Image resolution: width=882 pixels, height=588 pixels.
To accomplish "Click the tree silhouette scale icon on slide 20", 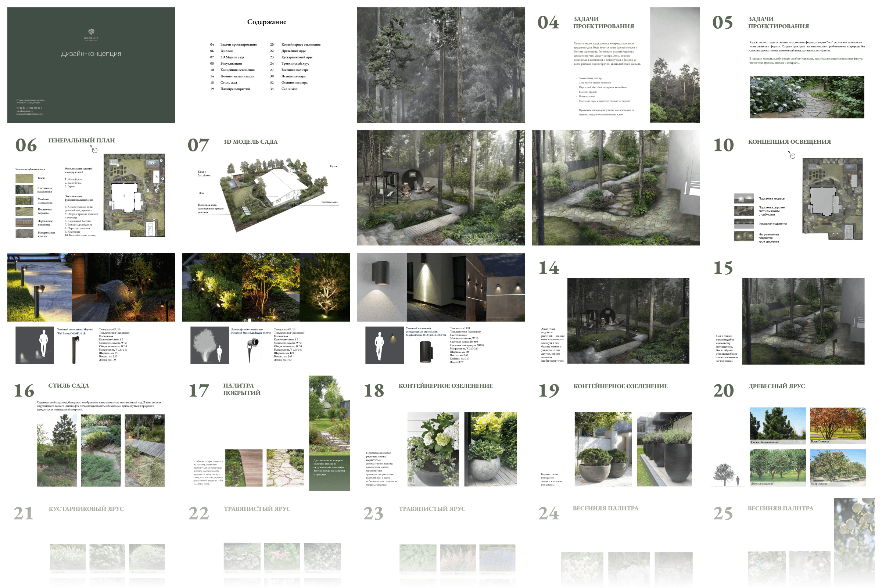I will click(725, 474).
